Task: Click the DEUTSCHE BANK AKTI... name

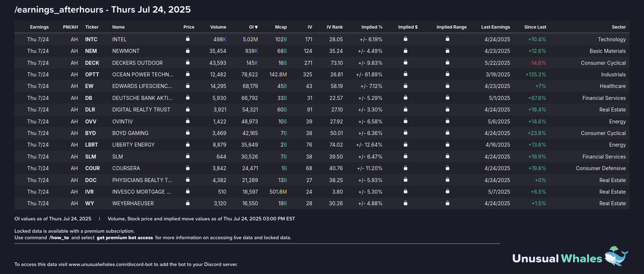Action: (x=142, y=98)
